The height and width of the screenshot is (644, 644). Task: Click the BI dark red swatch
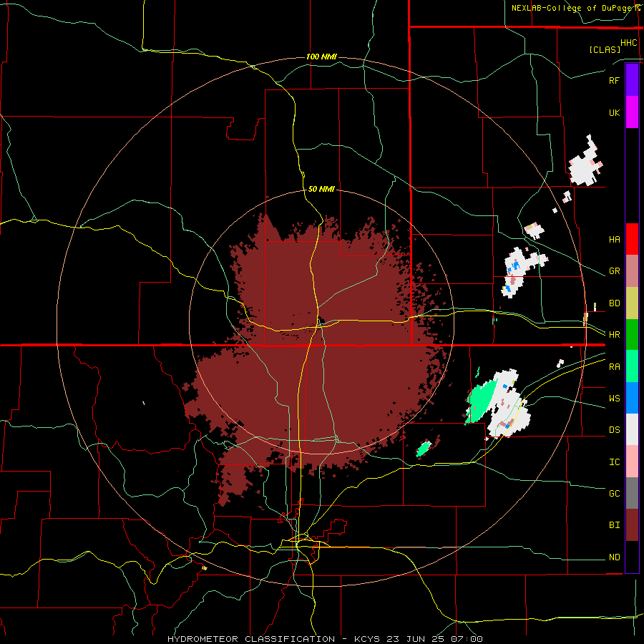point(632,525)
